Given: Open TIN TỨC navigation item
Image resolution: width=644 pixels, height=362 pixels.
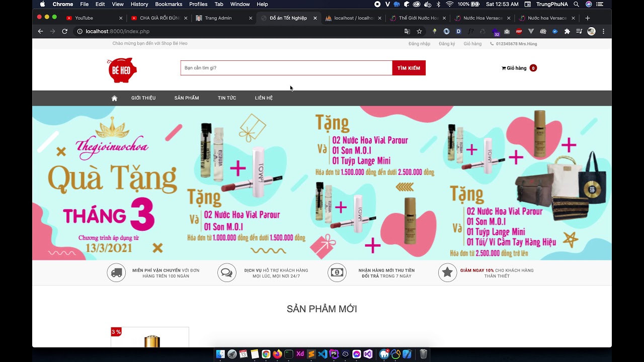Looking at the screenshot, I should coord(227,98).
